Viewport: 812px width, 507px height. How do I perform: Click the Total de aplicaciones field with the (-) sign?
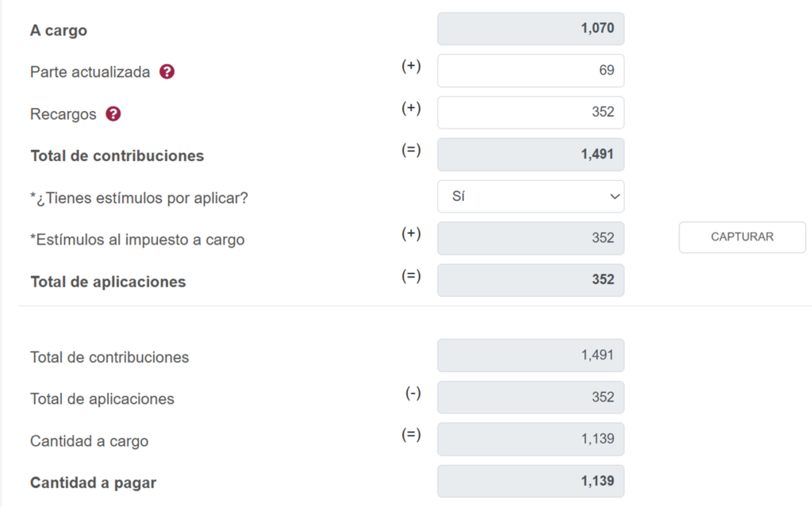pyautogui.click(x=530, y=398)
